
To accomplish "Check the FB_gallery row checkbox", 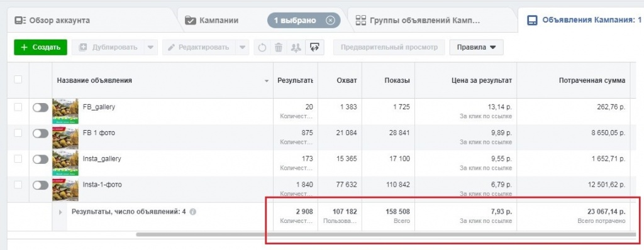I will [18, 107].
